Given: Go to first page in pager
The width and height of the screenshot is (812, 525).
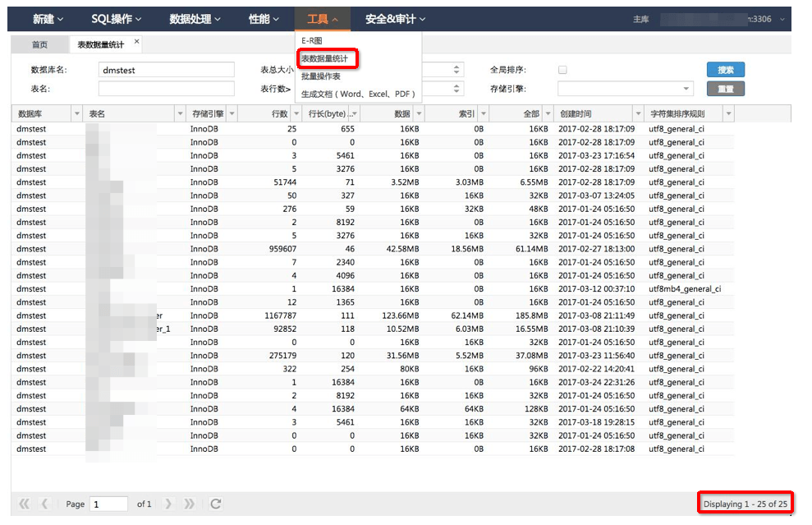Looking at the screenshot, I should (x=24, y=504).
